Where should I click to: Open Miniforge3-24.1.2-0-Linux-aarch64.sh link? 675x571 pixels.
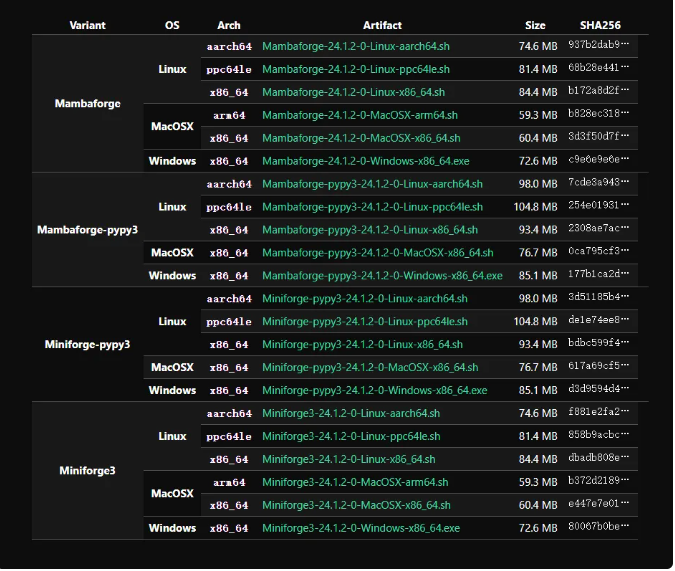[350, 414]
